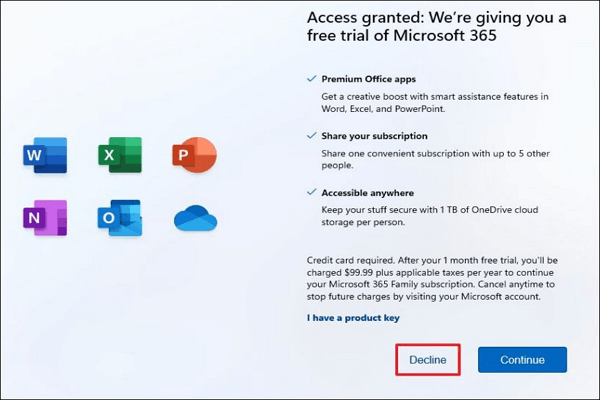Screen dimensions: 600x400
Task: Click the '5 other people' sharing description
Action: pyautogui.click(x=435, y=159)
